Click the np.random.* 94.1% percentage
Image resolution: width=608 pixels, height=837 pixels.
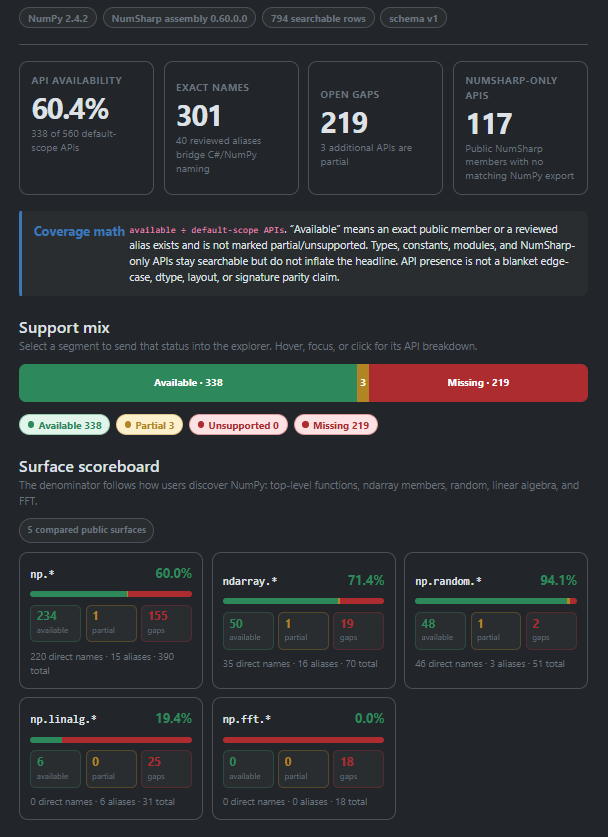coord(558,580)
